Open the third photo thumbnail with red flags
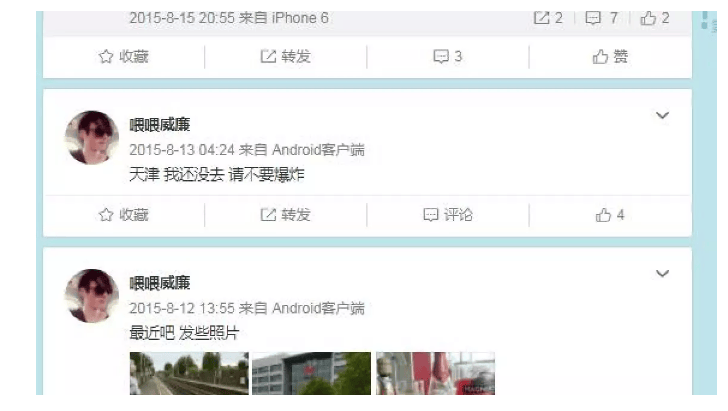Screen dimensions: 728x411 pyautogui.click(x=436, y=373)
